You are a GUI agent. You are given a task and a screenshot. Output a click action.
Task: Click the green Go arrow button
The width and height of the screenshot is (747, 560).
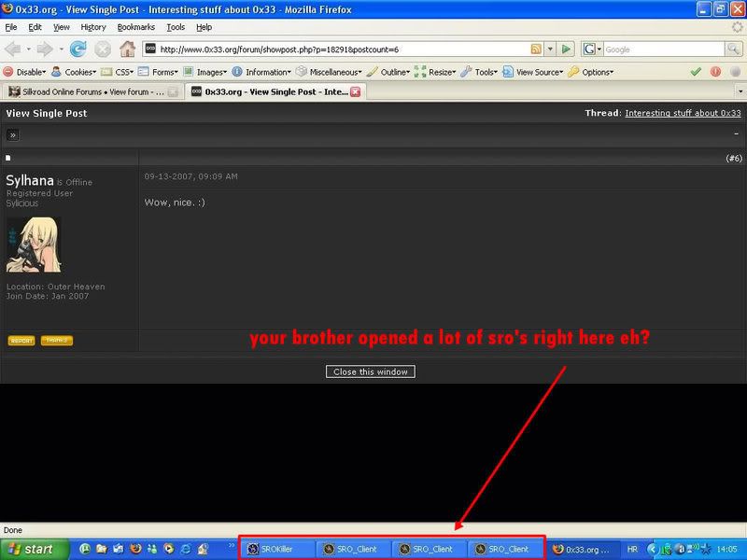tap(566, 49)
